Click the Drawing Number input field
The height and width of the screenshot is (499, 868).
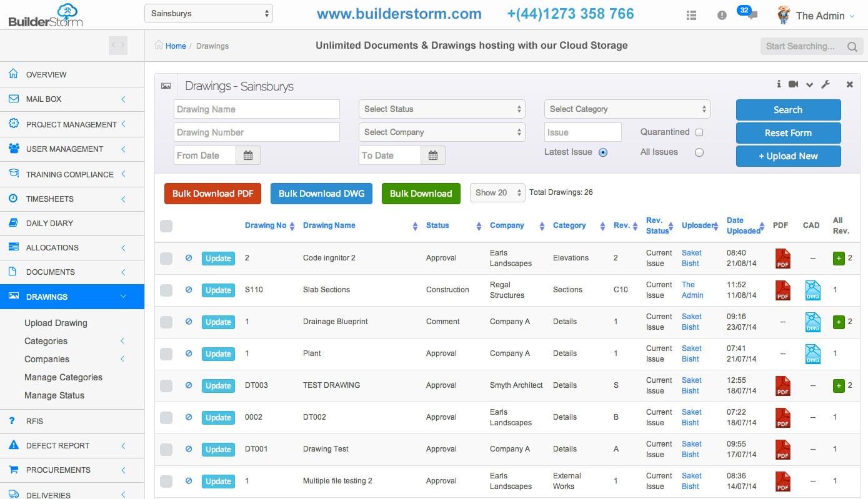click(257, 132)
